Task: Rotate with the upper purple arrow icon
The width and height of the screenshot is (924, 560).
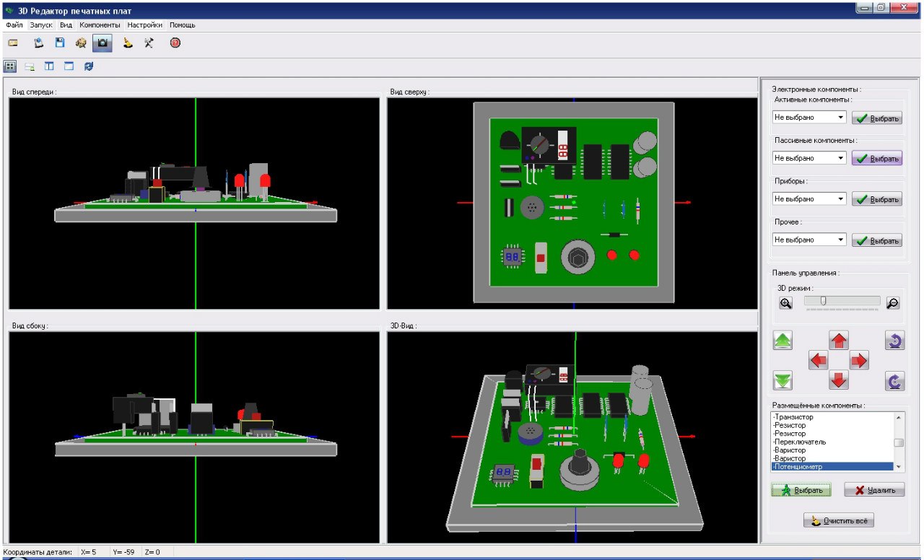Action: pos(895,341)
